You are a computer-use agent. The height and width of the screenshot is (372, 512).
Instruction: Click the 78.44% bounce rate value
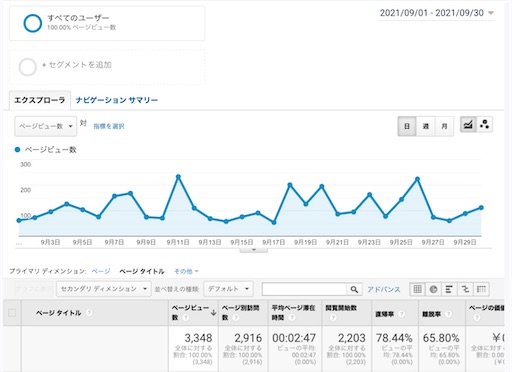(394, 338)
